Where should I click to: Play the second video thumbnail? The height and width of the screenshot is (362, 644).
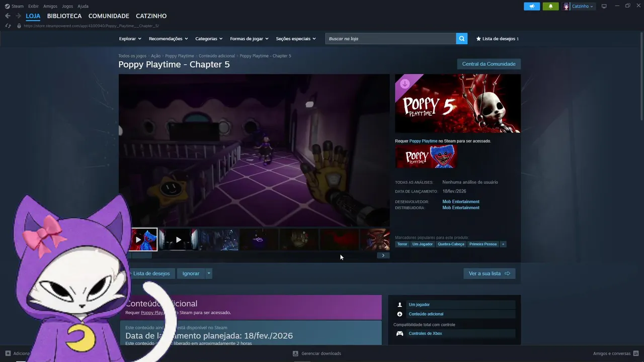pyautogui.click(x=178, y=240)
